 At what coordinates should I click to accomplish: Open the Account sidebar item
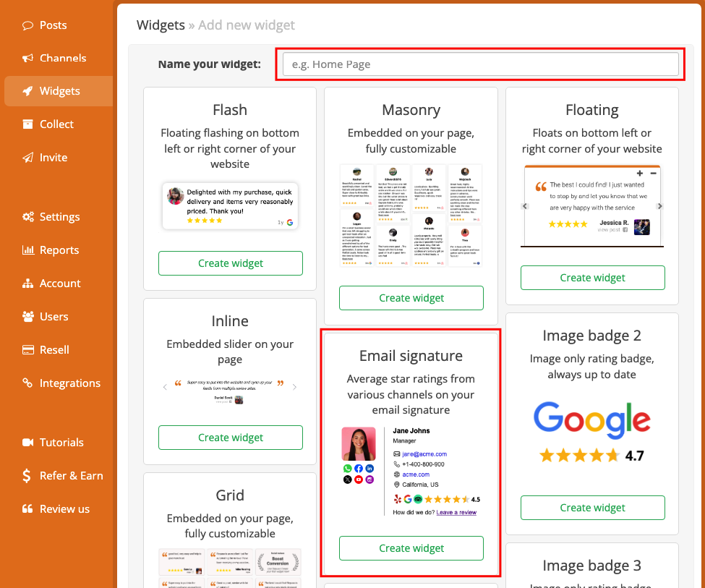[59, 284]
